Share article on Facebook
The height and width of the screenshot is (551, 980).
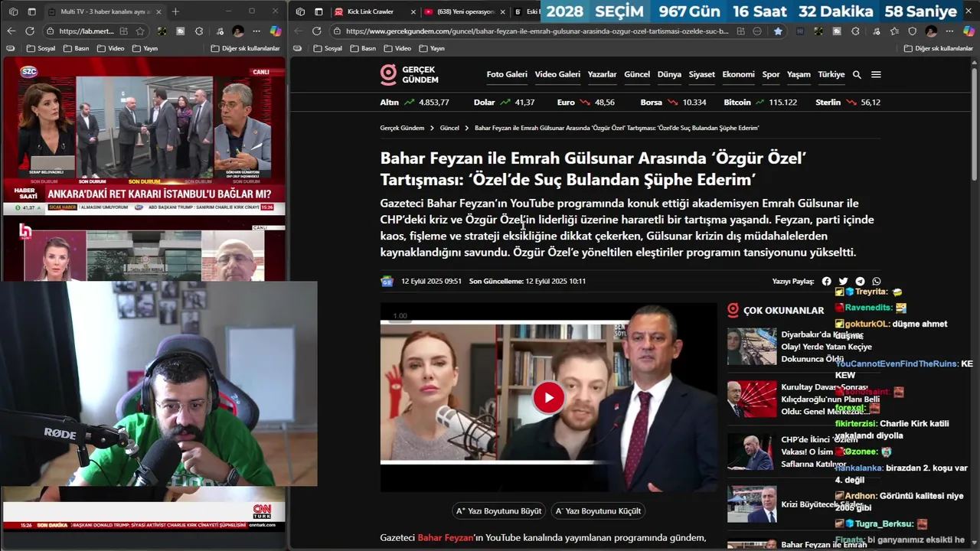click(x=826, y=282)
